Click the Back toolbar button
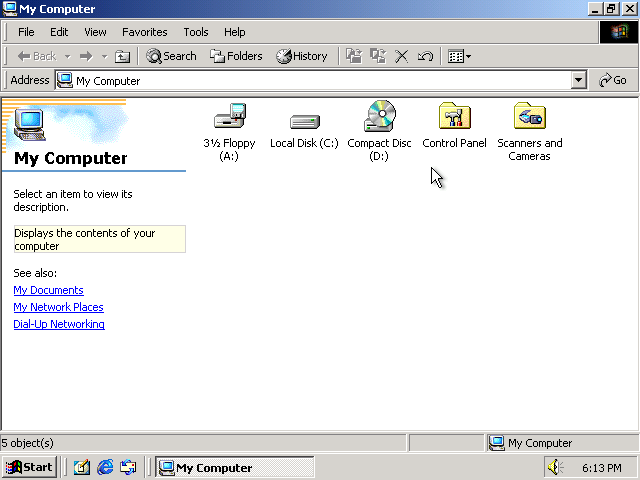This screenshot has height=480, width=640. pyautogui.click(x=37, y=56)
